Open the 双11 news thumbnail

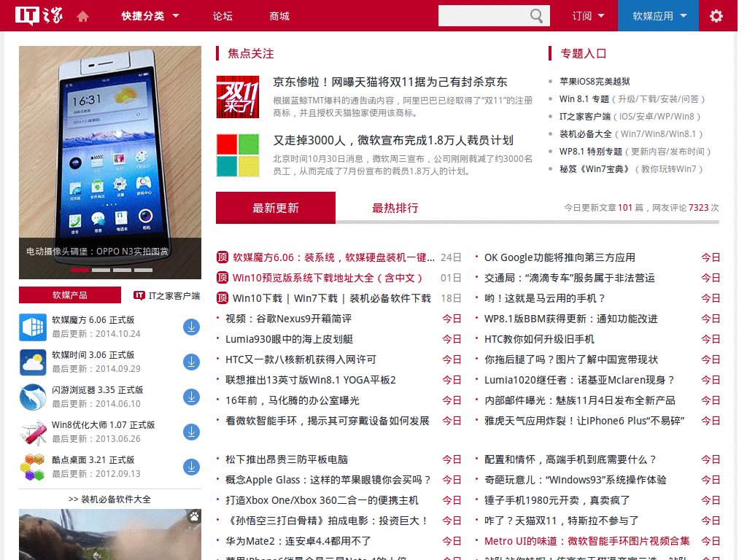point(238,97)
